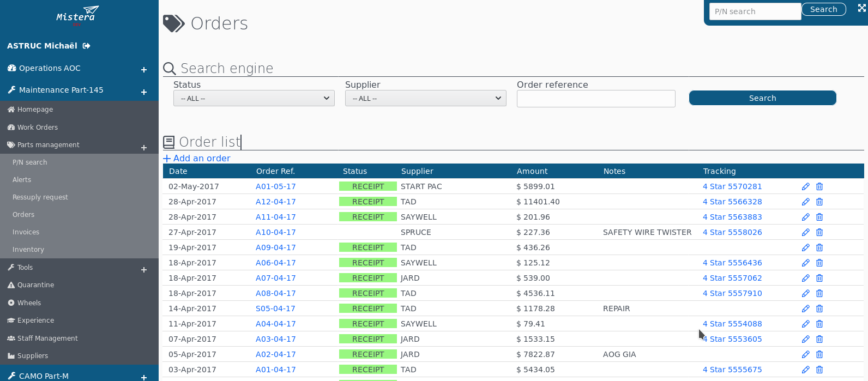Viewport: 868px width, 381px height.
Task: Open order reference A01-05-17 link
Action: pos(276,186)
